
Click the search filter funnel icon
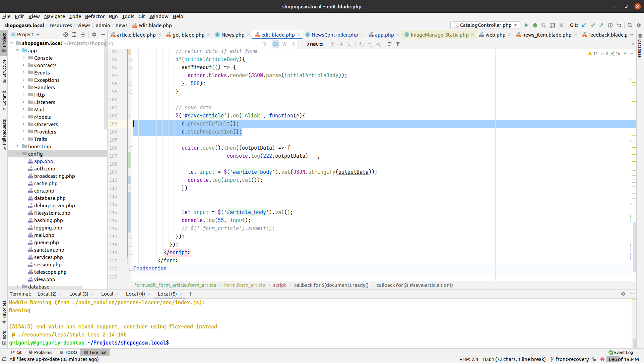(x=398, y=44)
